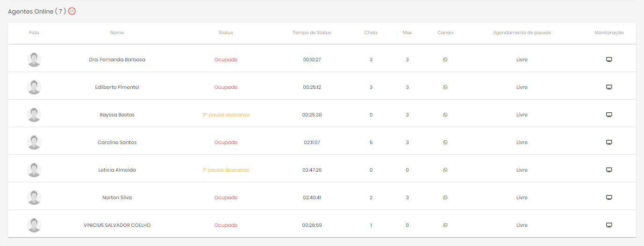Image resolution: width=644 pixels, height=246 pixels.
Task: Click status time 02:11:07
Action: tap(312, 142)
